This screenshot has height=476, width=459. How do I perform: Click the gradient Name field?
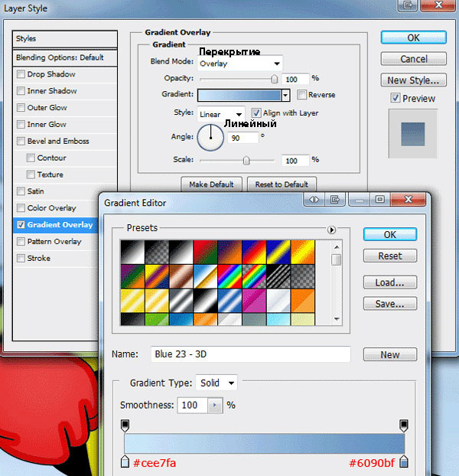(x=251, y=354)
